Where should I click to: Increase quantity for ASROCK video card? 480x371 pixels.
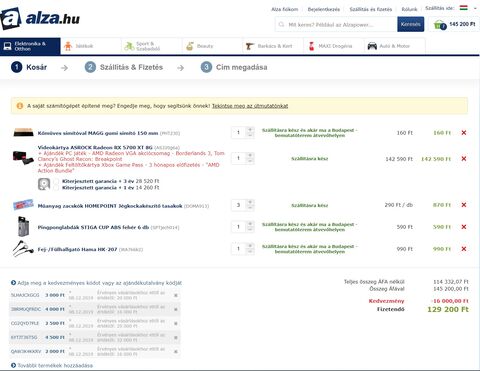click(x=250, y=155)
